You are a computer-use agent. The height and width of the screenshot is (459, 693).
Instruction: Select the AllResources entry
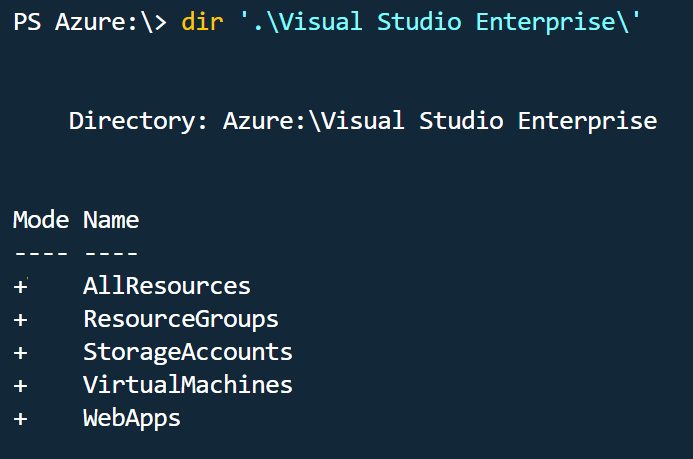click(x=167, y=286)
